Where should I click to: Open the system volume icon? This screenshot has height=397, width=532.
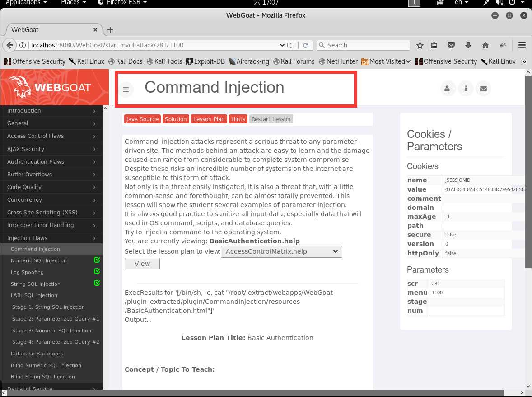(x=499, y=3)
